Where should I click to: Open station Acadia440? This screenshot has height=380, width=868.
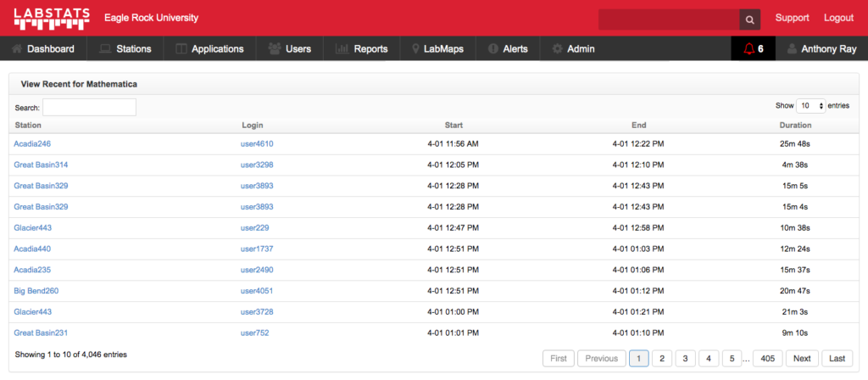tap(32, 249)
